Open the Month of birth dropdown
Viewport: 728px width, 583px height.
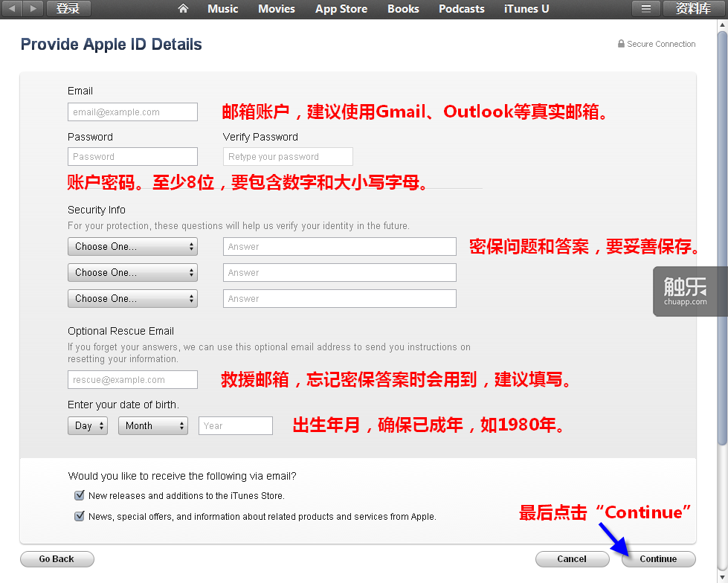[x=153, y=425]
